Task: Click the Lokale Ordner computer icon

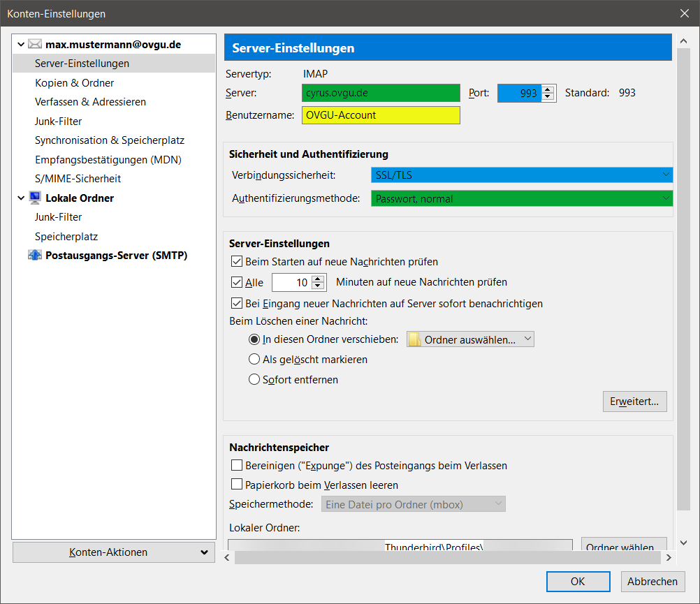Action: [35, 198]
